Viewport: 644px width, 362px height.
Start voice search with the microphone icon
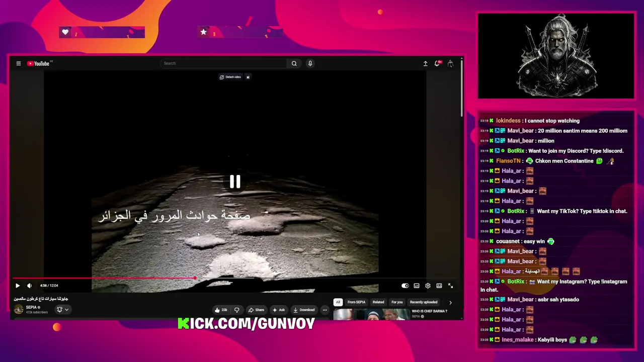point(310,63)
